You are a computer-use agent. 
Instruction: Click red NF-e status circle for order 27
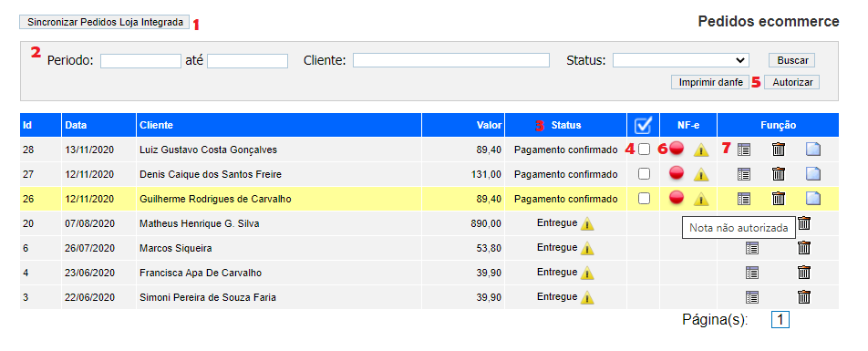(677, 173)
